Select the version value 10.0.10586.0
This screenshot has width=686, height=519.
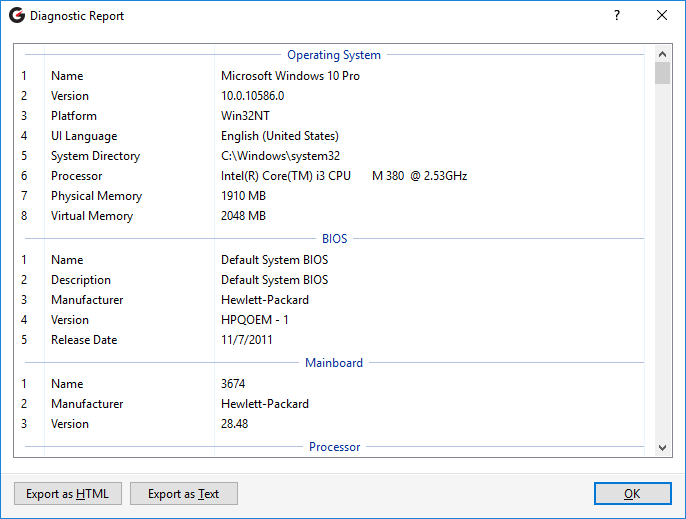252,96
